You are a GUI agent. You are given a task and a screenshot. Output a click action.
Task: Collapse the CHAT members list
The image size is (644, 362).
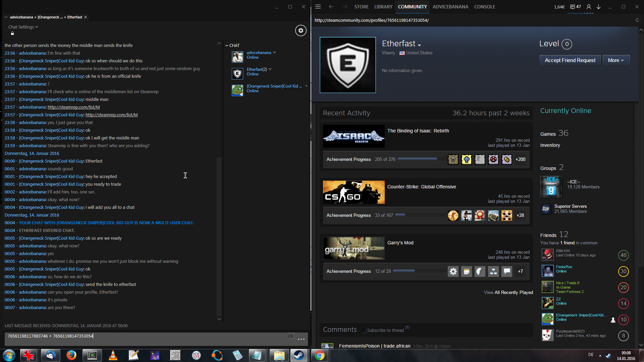click(227, 46)
